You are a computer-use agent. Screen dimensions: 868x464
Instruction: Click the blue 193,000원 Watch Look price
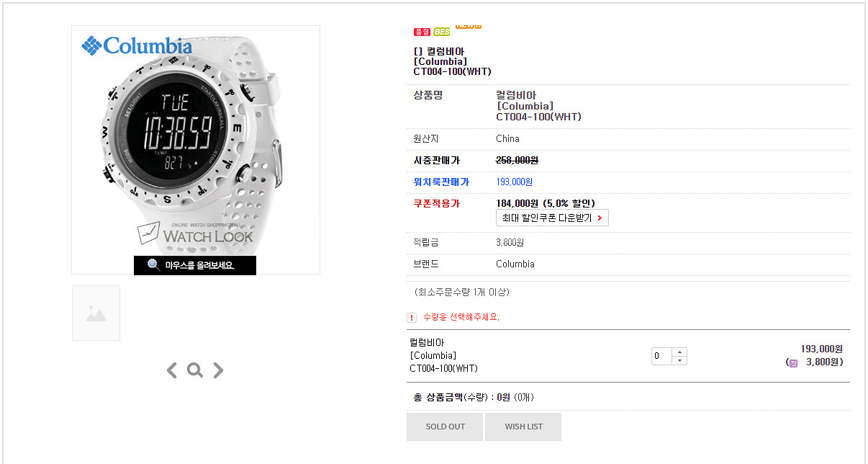point(515,182)
